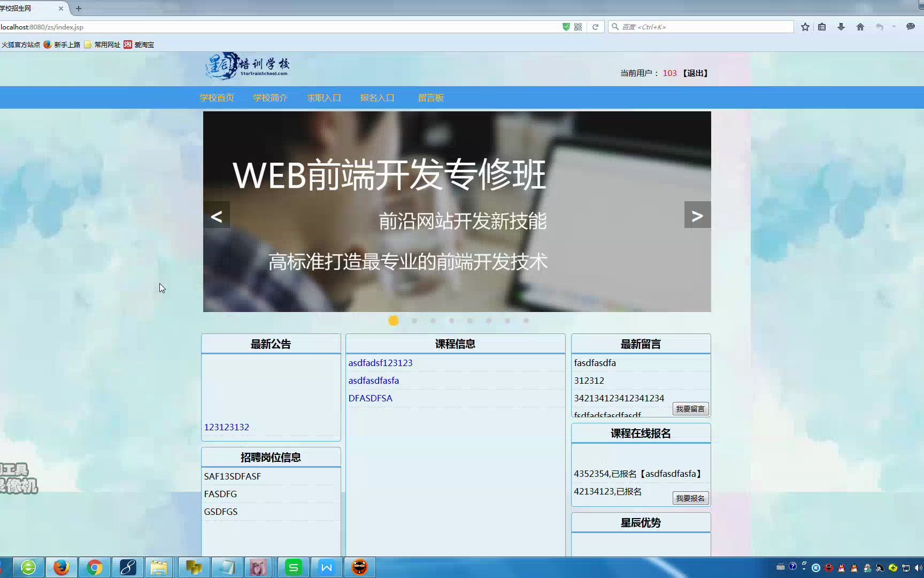Image resolution: width=924 pixels, height=578 pixels.
Task: Open the search engine dropdown in search bar
Action: (615, 26)
